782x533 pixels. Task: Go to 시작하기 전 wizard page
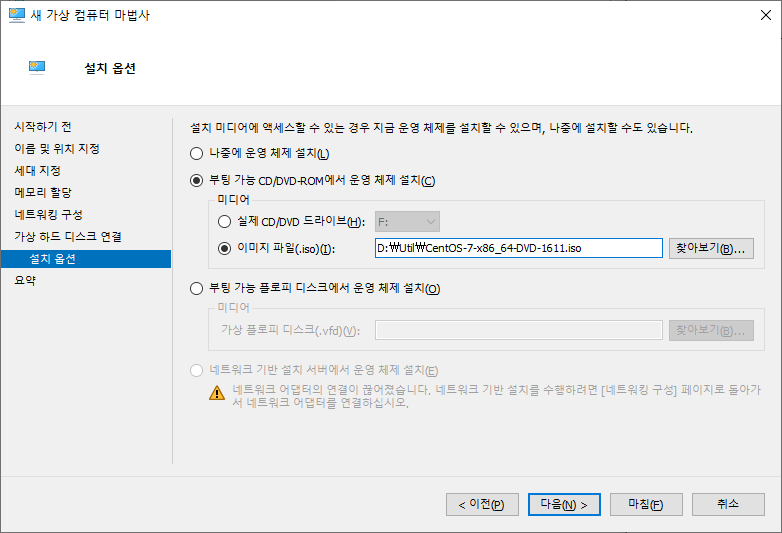43,127
